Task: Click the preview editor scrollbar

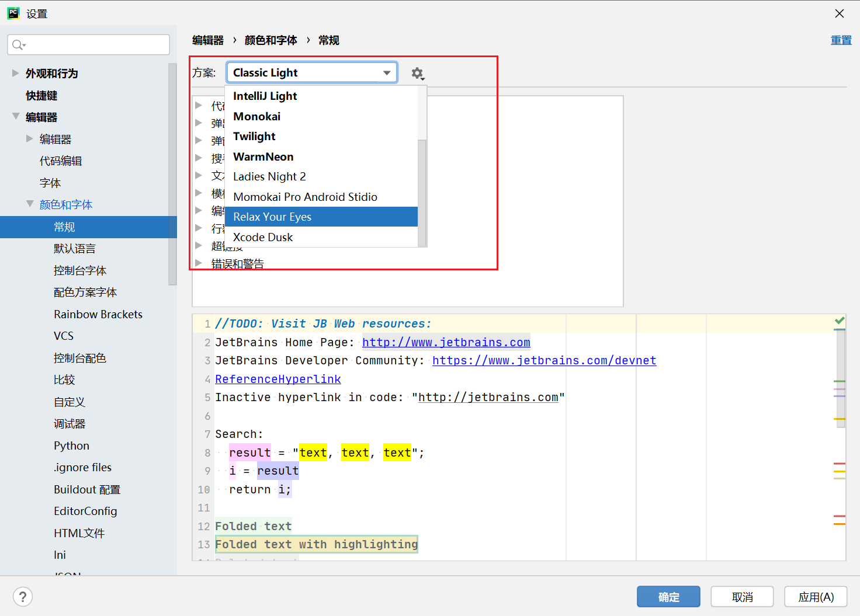Action: (x=841, y=378)
